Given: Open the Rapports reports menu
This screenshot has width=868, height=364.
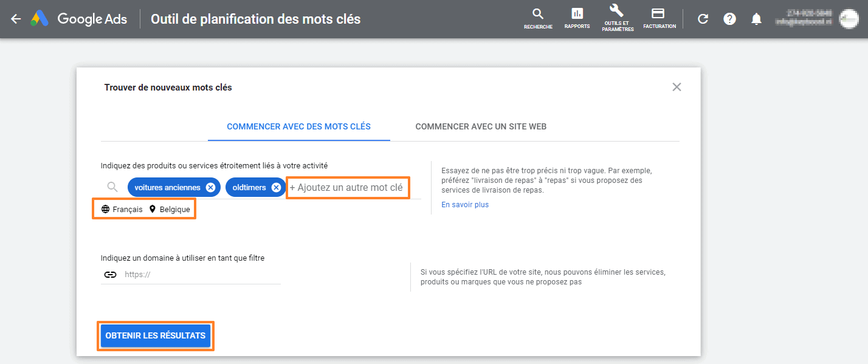Looking at the screenshot, I should [x=577, y=19].
